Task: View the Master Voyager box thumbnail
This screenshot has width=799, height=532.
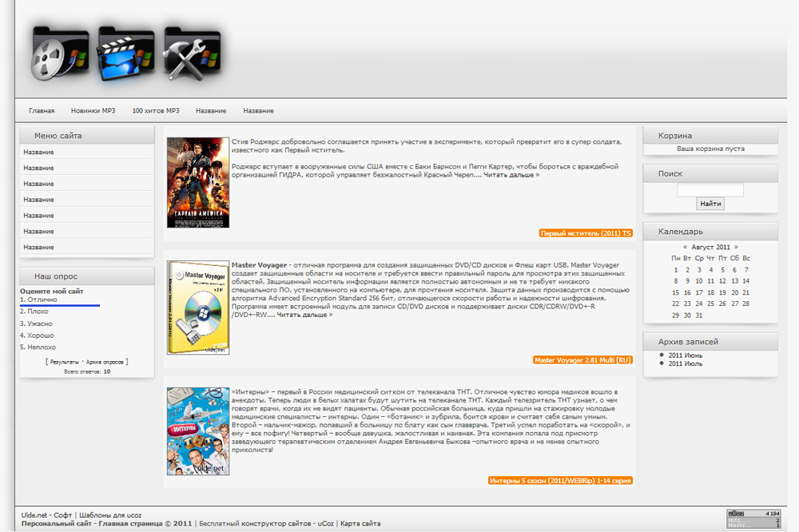Action: pyautogui.click(x=198, y=308)
